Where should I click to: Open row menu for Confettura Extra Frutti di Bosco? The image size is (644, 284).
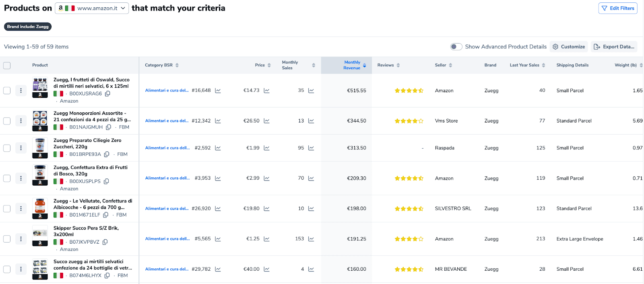(21, 178)
